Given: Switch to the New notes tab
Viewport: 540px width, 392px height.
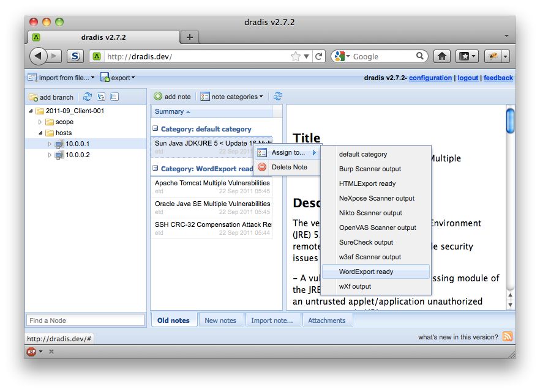Looking at the screenshot, I should click(x=221, y=319).
